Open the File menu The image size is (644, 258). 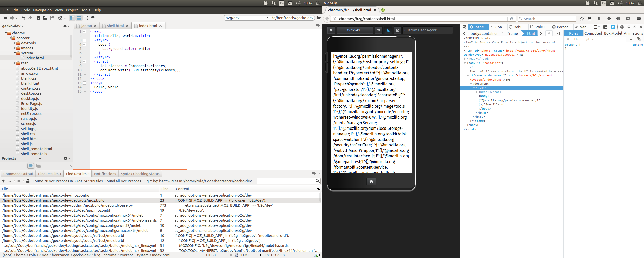[x=5, y=10]
